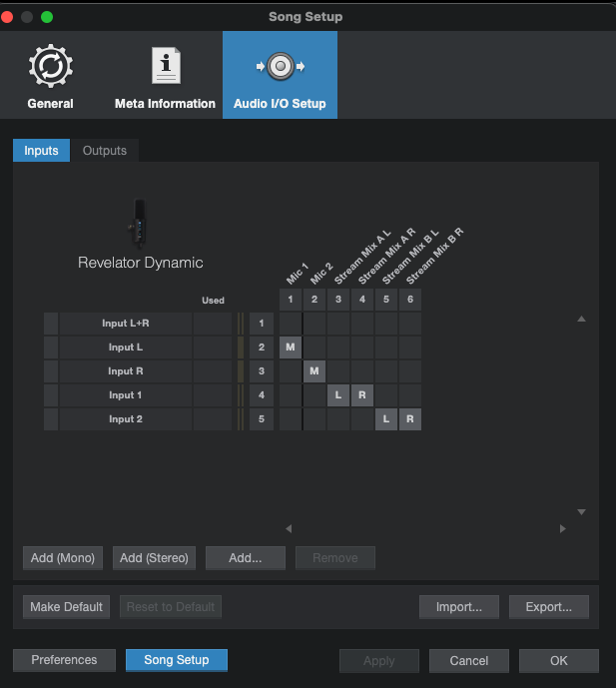
Task: Toggle the L assignment for Input 1 on column 3
Action: click(338, 395)
